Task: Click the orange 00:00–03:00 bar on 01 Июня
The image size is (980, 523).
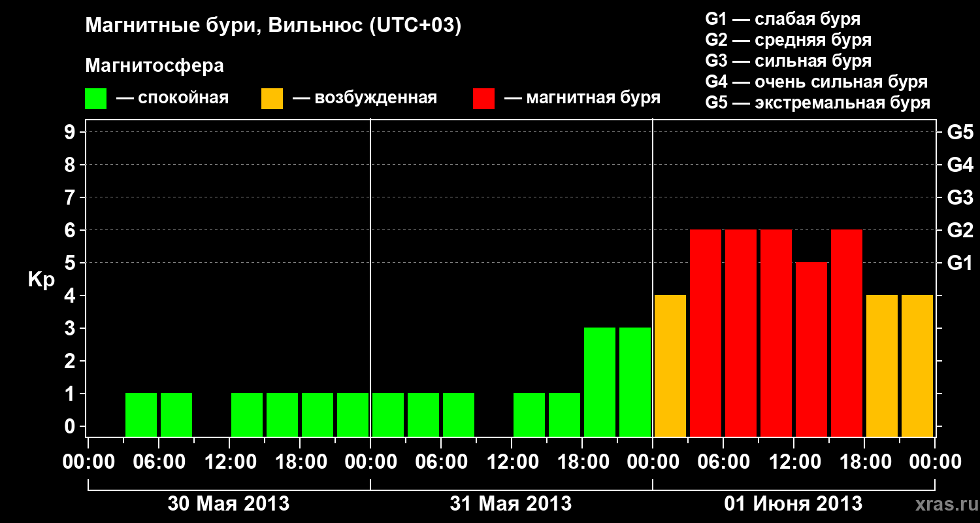Action: 670,366
